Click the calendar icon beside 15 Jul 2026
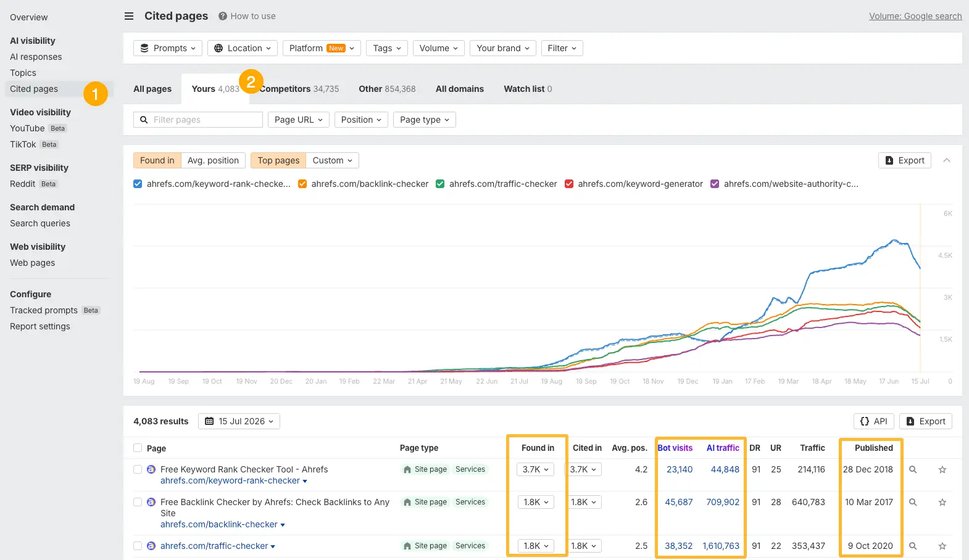This screenshot has height=560, width=969. [x=209, y=421]
